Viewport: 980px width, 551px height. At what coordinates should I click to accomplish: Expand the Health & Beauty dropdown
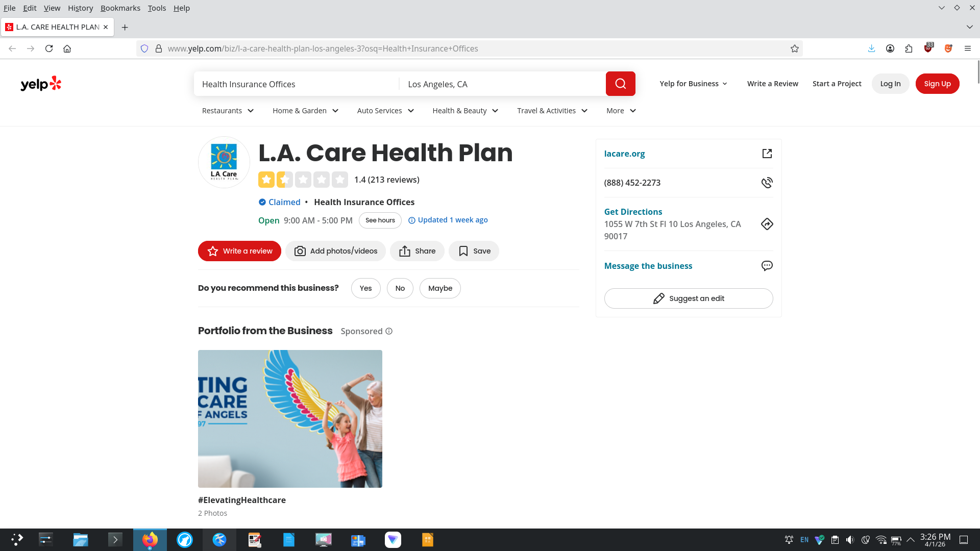point(465,111)
